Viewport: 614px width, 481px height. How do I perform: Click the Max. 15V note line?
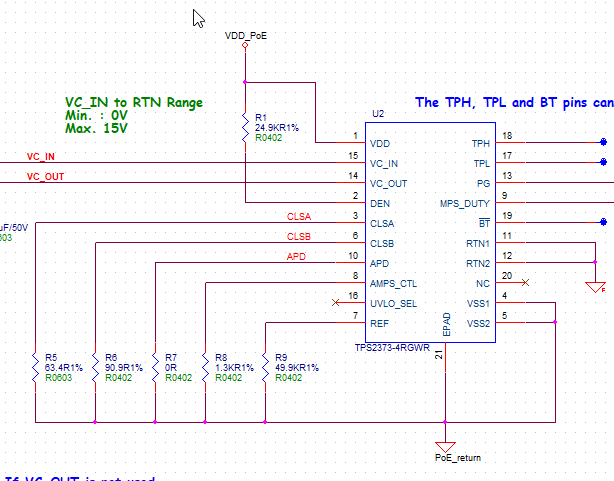point(96,128)
